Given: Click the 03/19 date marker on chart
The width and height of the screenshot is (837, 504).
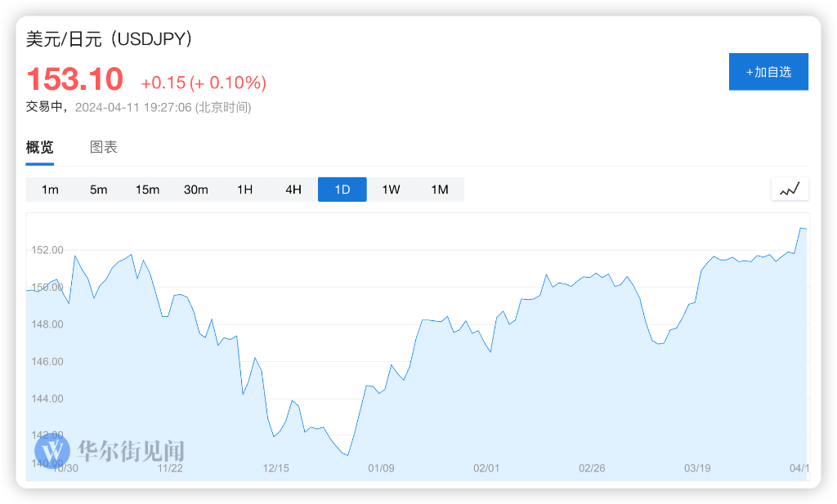Looking at the screenshot, I should pos(697,468).
